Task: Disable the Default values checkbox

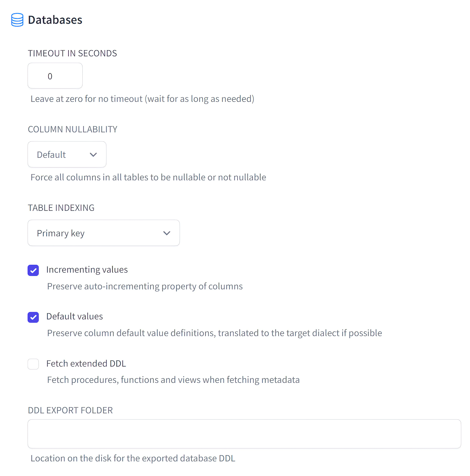Action: [33, 317]
